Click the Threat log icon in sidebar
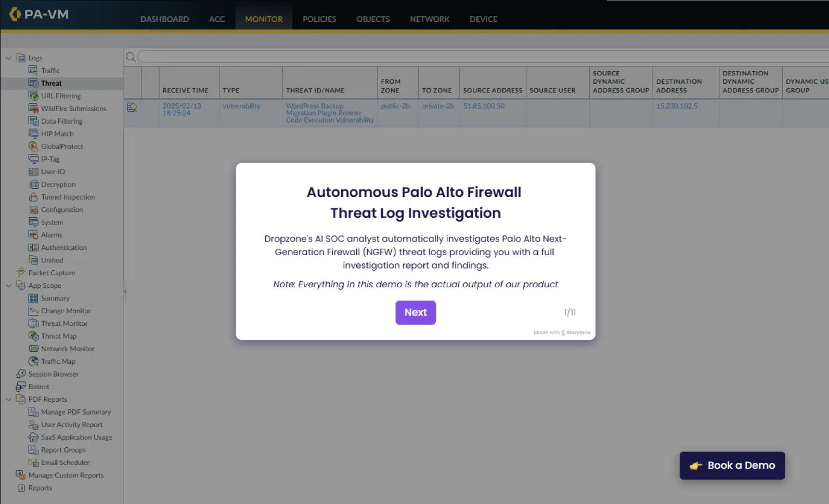The width and height of the screenshot is (829, 504). click(33, 83)
